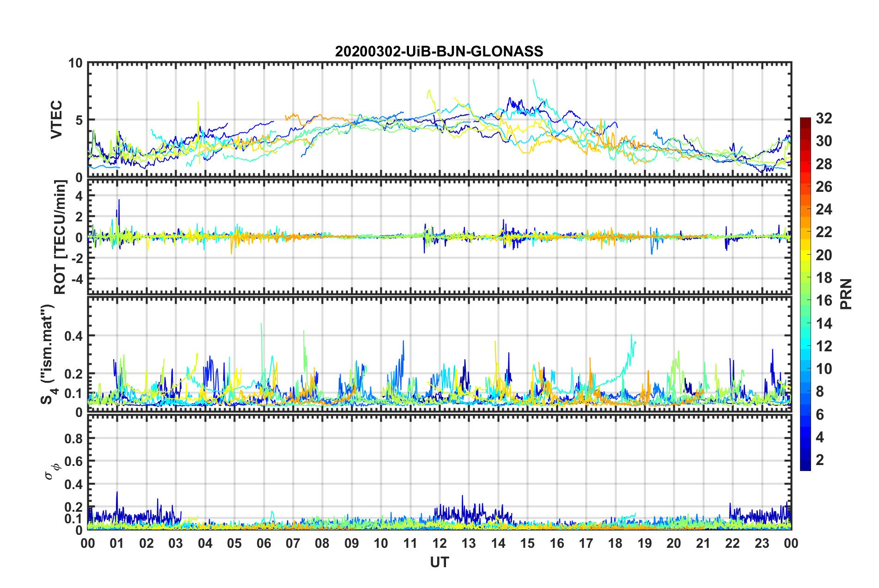
Task: Click the ROT [TECU/min] axis label
Action: 60,237
